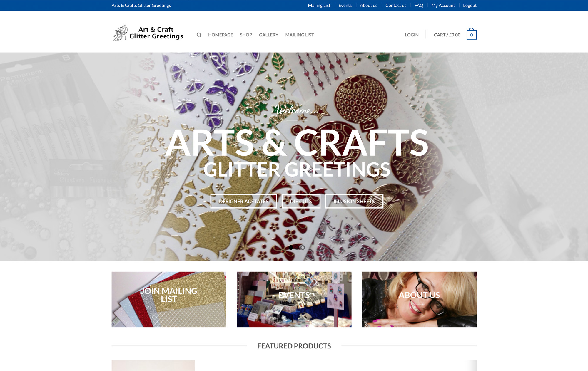Open My Account in top bar
This screenshot has height=371, width=588.
[x=443, y=5]
